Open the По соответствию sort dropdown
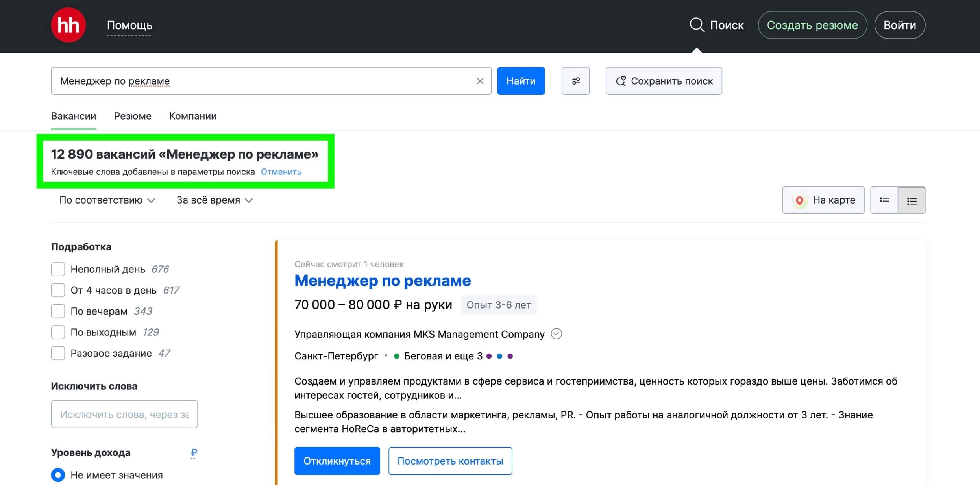 pos(107,200)
